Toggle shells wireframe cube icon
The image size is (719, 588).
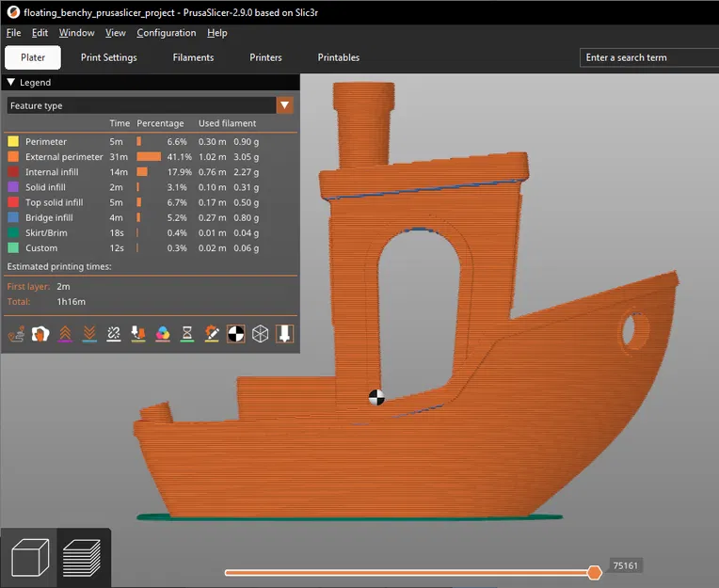[261, 334]
